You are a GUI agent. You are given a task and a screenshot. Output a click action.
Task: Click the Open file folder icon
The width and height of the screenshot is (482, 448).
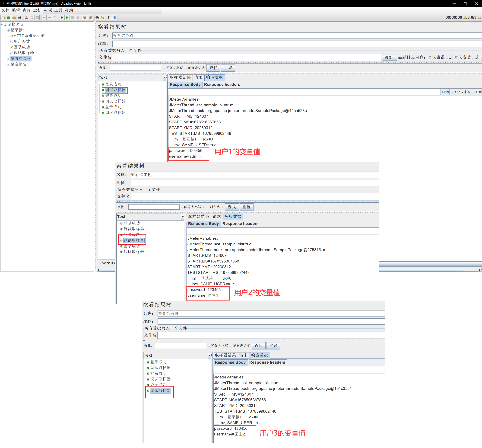tap(14, 17)
